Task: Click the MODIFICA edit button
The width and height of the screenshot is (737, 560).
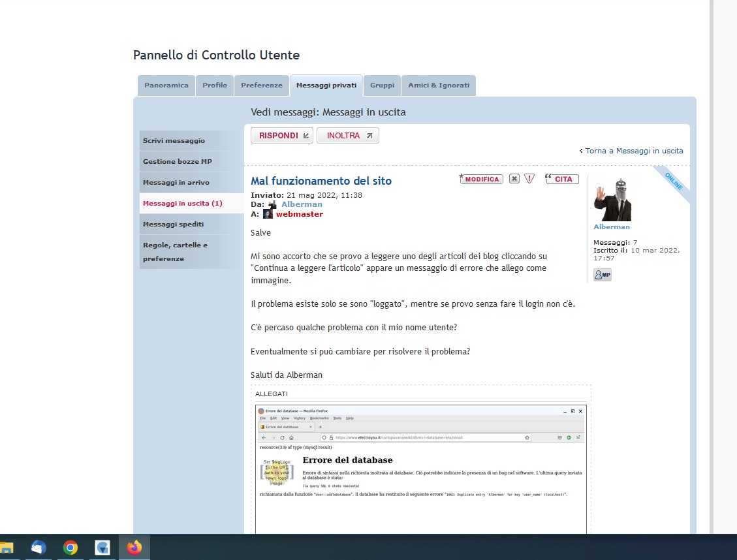Action: pos(482,179)
